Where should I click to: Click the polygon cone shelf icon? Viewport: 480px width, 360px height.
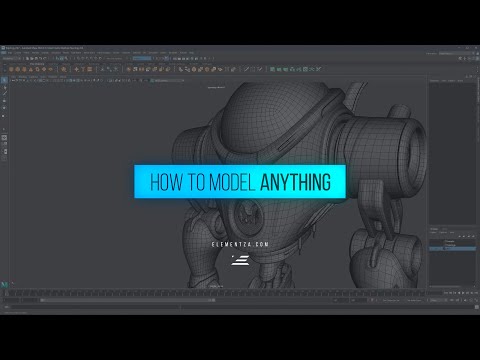(31, 69)
